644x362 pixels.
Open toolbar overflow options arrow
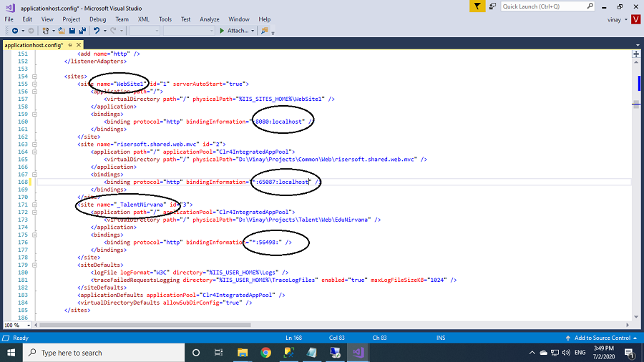click(273, 33)
